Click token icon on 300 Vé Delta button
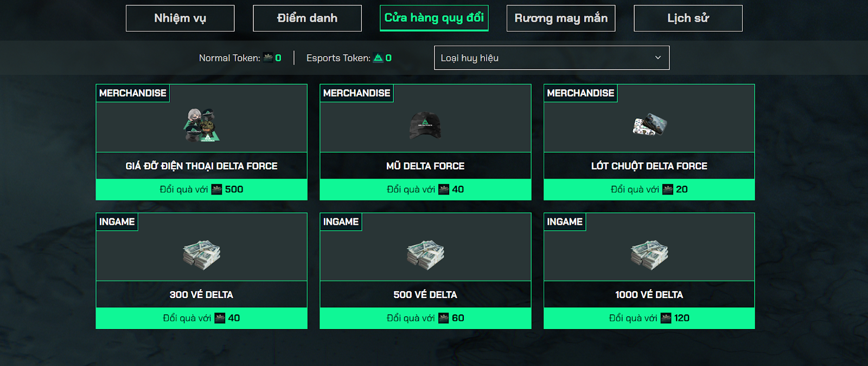This screenshot has height=366, width=868. pos(220,318)
